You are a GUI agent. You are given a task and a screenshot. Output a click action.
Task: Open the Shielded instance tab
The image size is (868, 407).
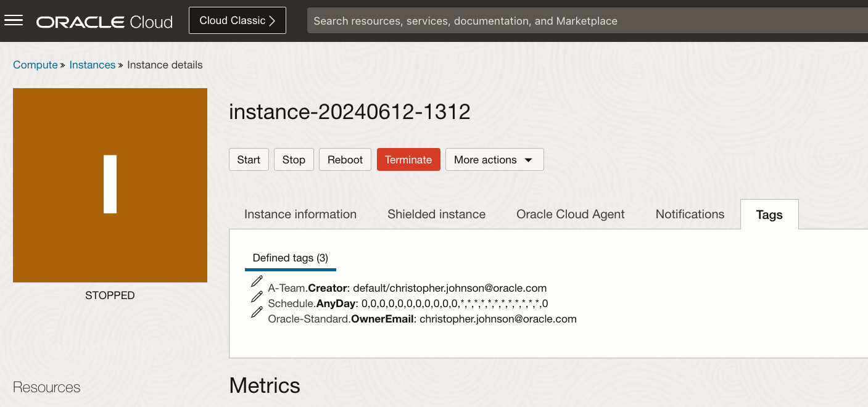click(436, 214)
